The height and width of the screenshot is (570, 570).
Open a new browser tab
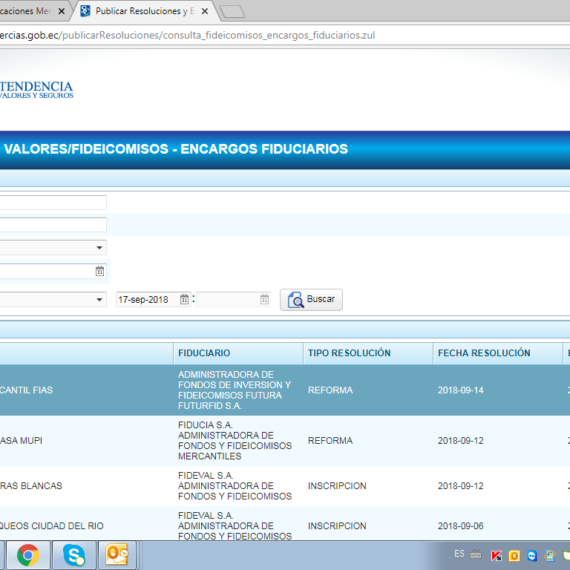point(232,12)
